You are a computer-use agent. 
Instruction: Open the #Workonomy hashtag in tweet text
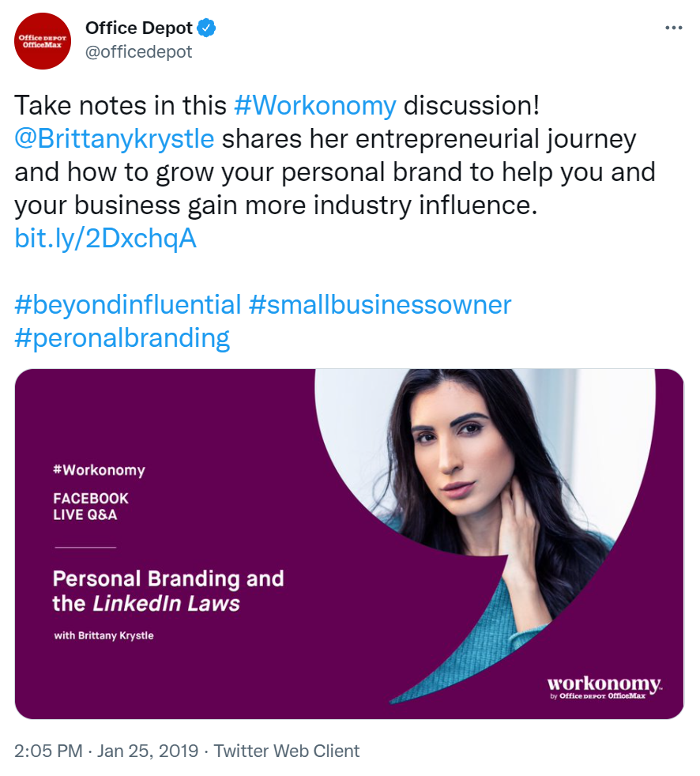pyautogui.click(x=314, y=105)
